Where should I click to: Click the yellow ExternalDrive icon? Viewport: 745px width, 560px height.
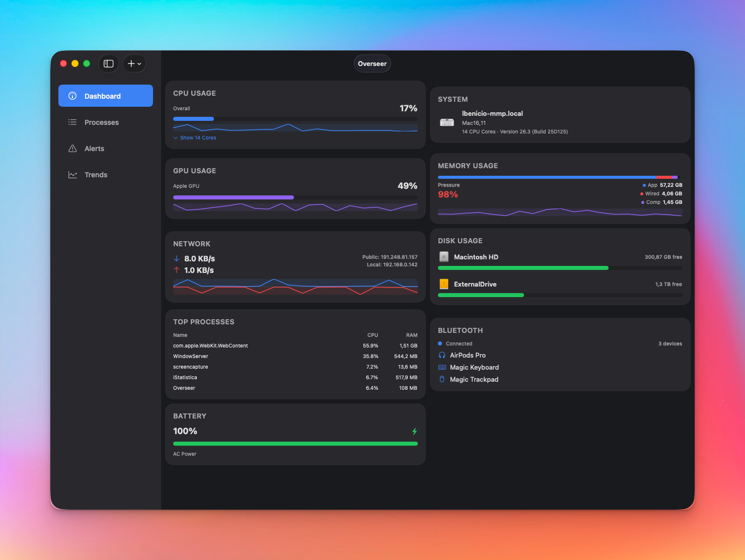pyautogui.click(x=443, y=284)
